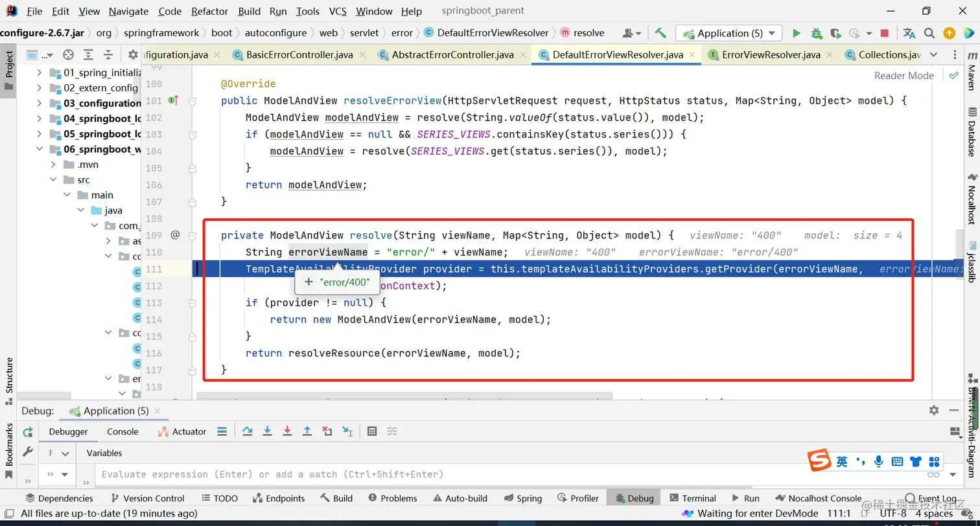
Task: Toggle Reader Mode in editor
Action: 904,75
